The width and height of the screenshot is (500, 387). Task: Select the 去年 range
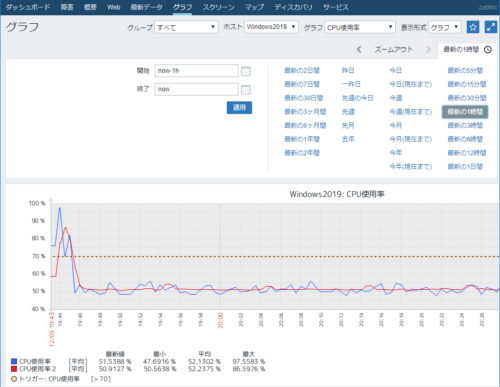(x=348, y=139)
